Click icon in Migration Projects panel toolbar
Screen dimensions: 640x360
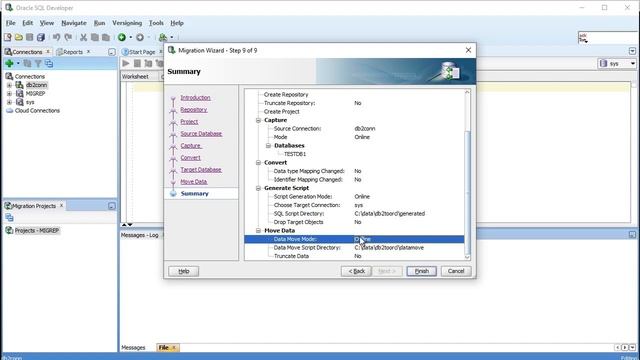tap(9, 218)
